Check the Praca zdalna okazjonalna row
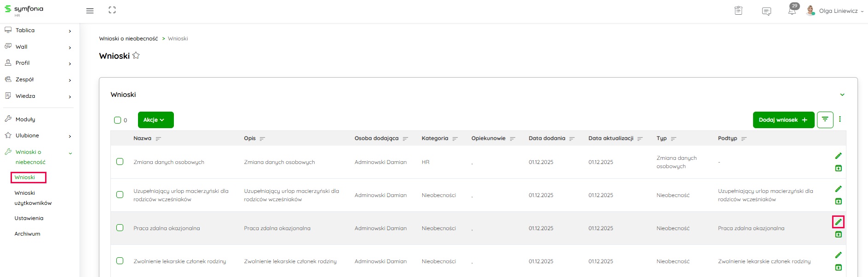868x277 pixels. pyautogui.click(x=120, y=228)
